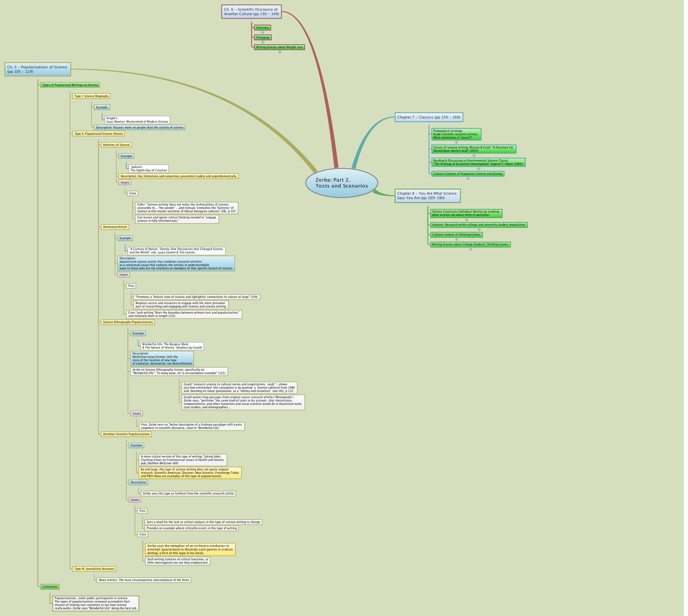
Task: Collapse Chapter 8 You Are What Science branch
Action: (x=428, y=205)
